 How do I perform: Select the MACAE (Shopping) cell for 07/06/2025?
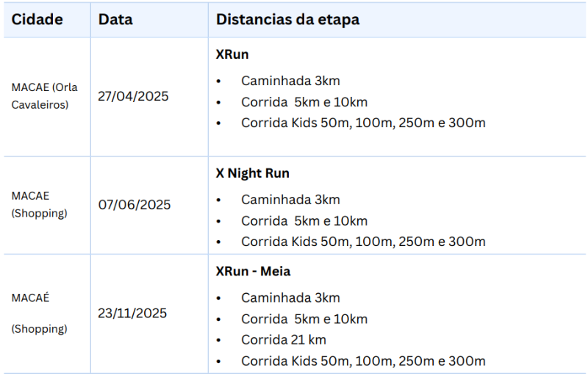[x=40, y=205]
